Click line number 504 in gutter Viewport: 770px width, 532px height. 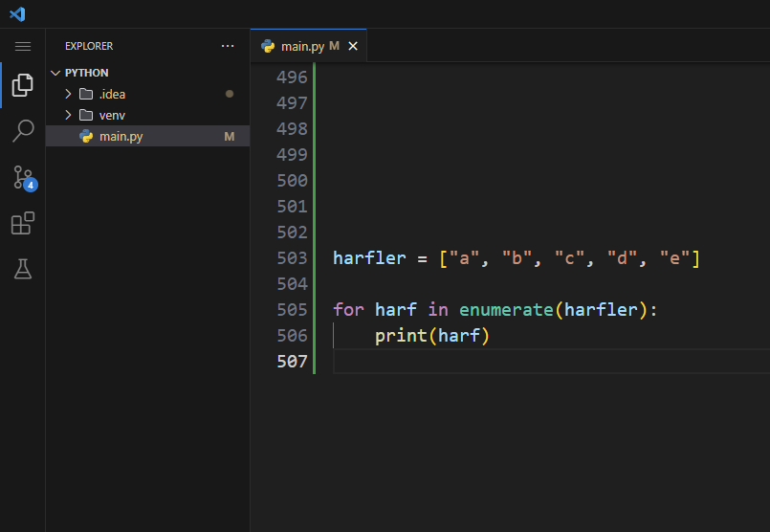292,284
